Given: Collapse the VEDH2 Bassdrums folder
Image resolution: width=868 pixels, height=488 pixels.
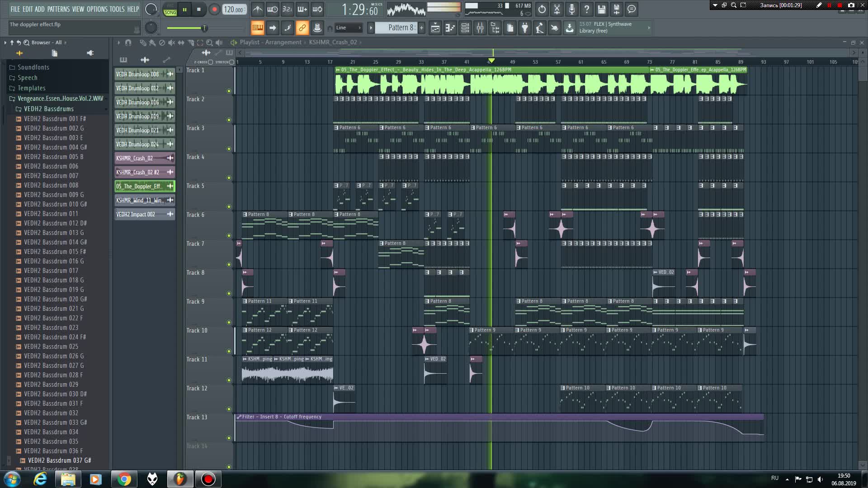Looking at the screenshot, I should [48, 109].
